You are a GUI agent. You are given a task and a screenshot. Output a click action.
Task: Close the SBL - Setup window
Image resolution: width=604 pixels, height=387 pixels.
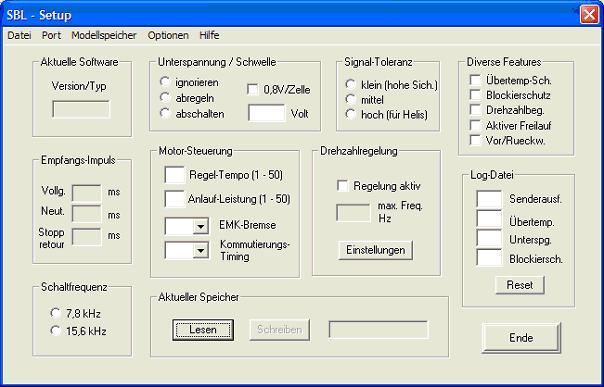click(x=589, y=15)
